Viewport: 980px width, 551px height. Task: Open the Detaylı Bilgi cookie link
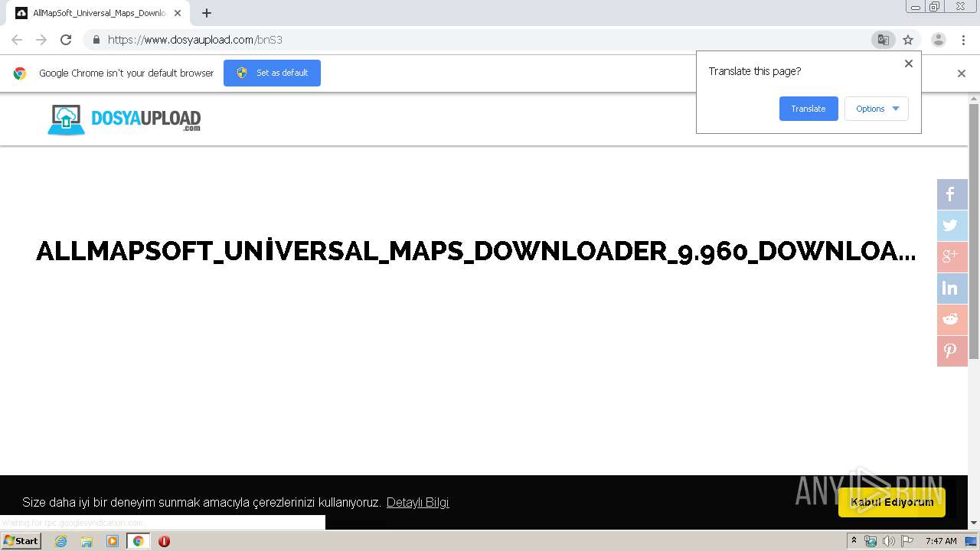pos(417,502)
